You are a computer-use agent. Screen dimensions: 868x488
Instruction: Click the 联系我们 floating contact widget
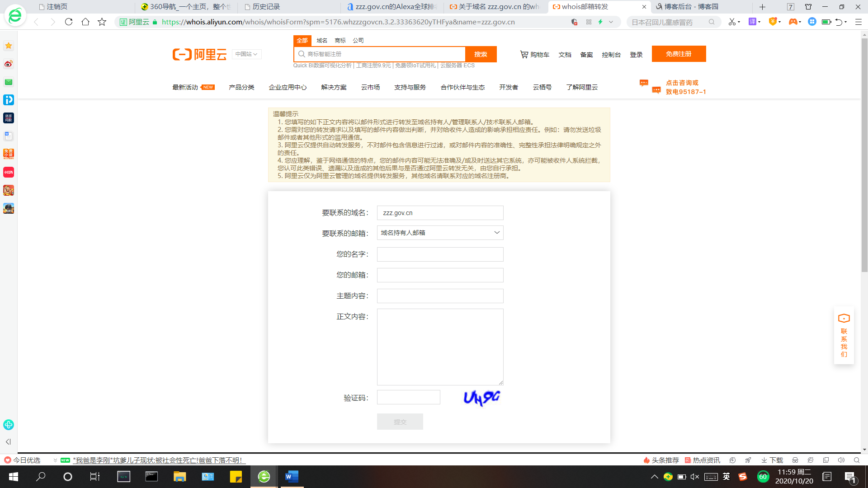pos(844,336)
